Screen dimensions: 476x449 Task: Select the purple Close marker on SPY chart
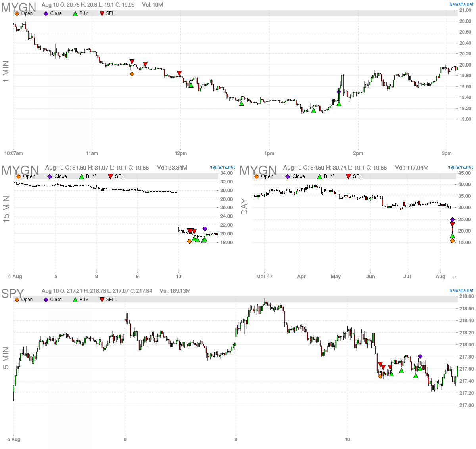[x=420, y=356]
